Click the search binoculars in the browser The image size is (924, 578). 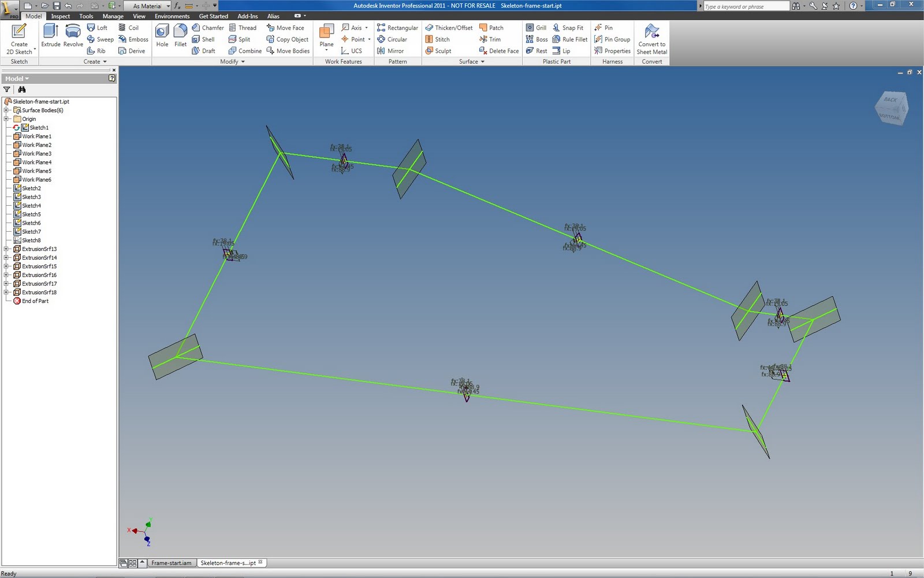point(22,90)
